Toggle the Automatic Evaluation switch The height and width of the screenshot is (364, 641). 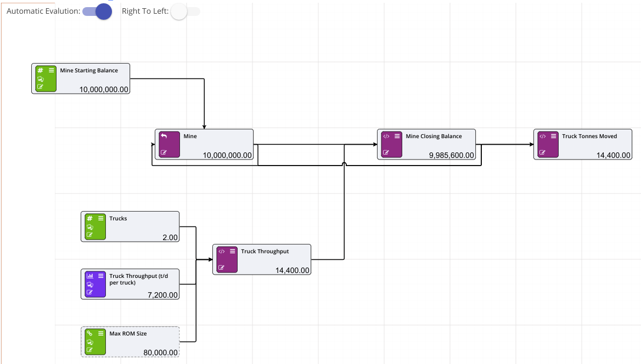[x=97, y=12]
